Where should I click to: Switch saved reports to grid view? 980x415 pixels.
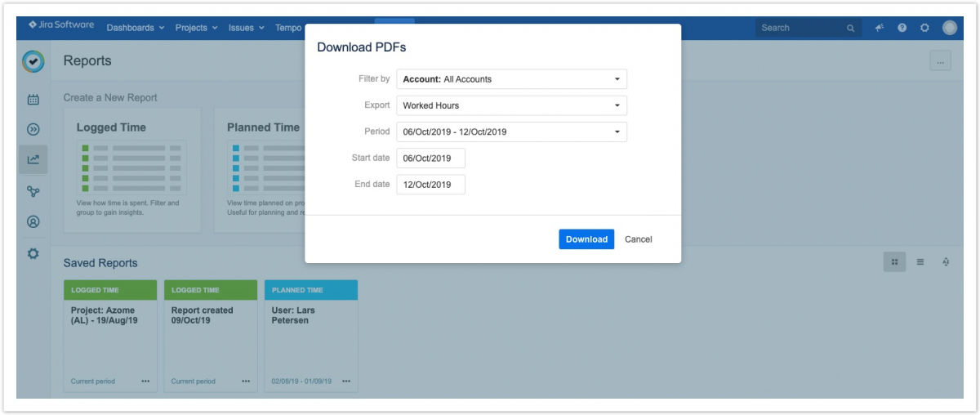894,262
